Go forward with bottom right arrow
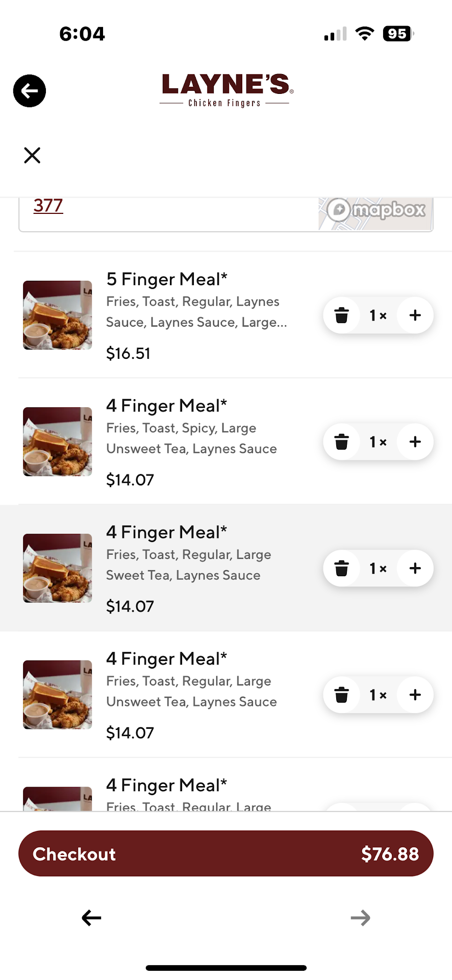This screenshot has width=452, height=980. click(360, 918)
